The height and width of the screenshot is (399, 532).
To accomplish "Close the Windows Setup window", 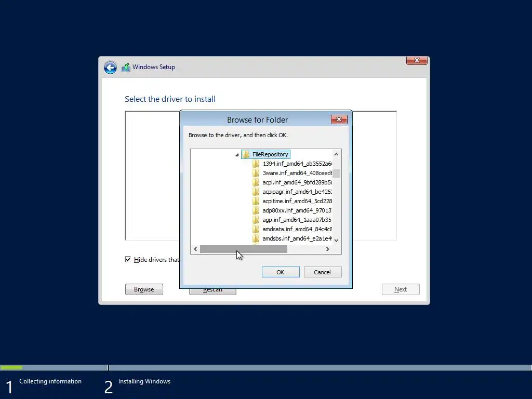I will [417, 60].
